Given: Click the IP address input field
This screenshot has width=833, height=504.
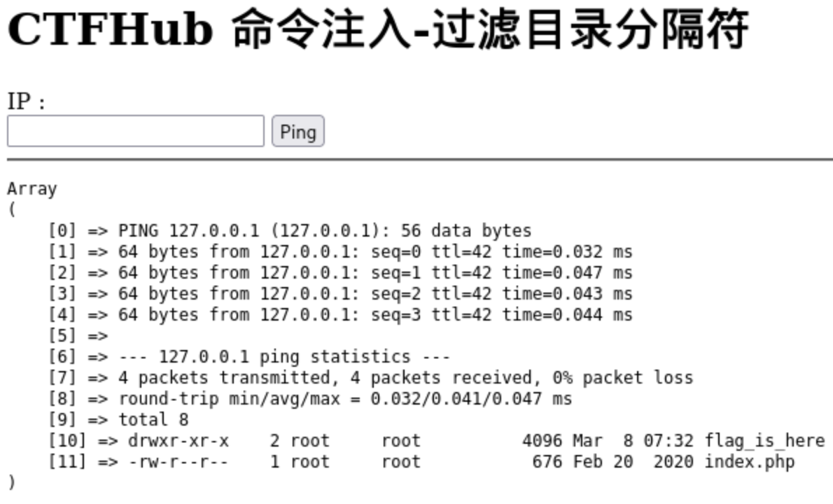Looking at the screenshot, I should tap(135, 131).
